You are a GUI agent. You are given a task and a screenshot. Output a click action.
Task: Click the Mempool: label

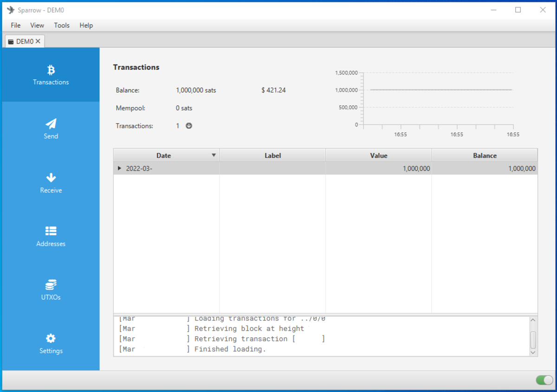[x=130, y=108]
